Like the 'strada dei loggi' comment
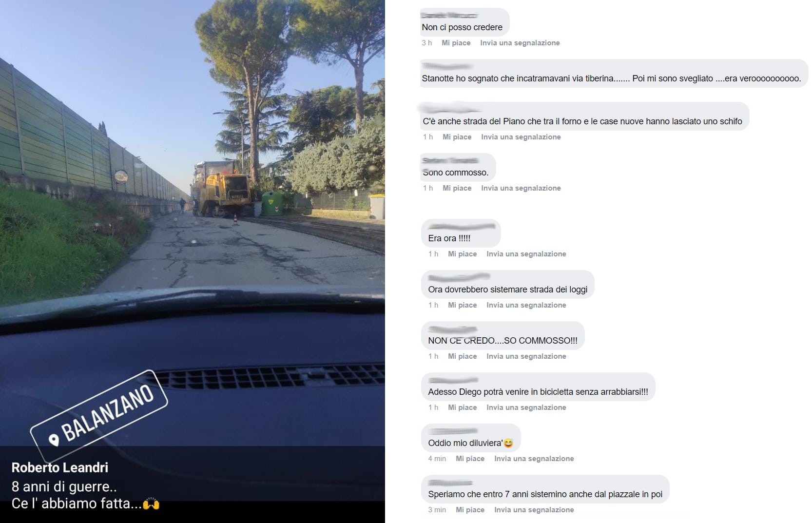The image size is (812, 523). pos(463,305)
